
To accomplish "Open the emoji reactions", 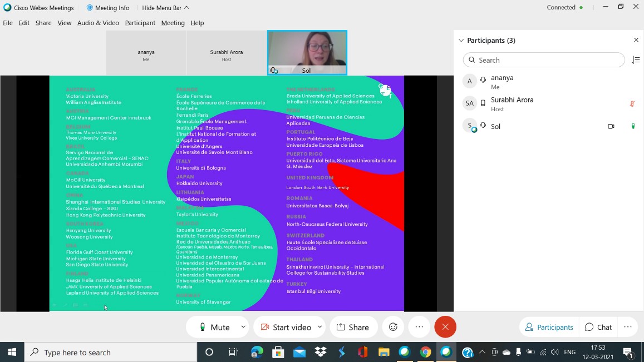I will (x=393, y=327).
